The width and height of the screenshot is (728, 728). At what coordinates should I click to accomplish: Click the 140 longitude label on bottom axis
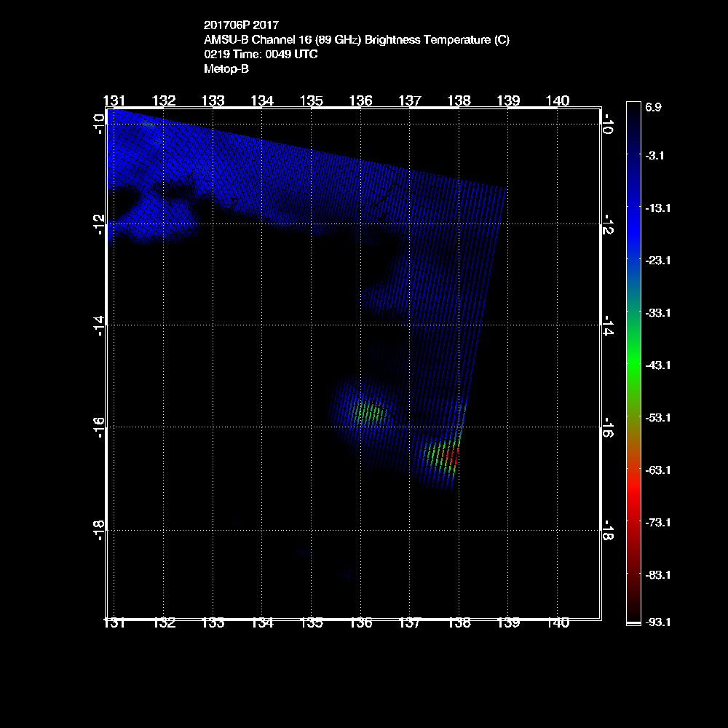[x=558, y=623]
